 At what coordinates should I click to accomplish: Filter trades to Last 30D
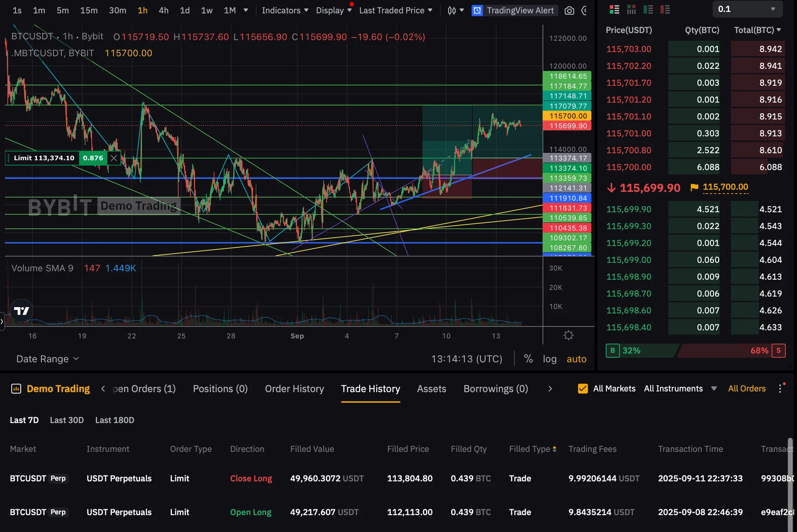66,420
